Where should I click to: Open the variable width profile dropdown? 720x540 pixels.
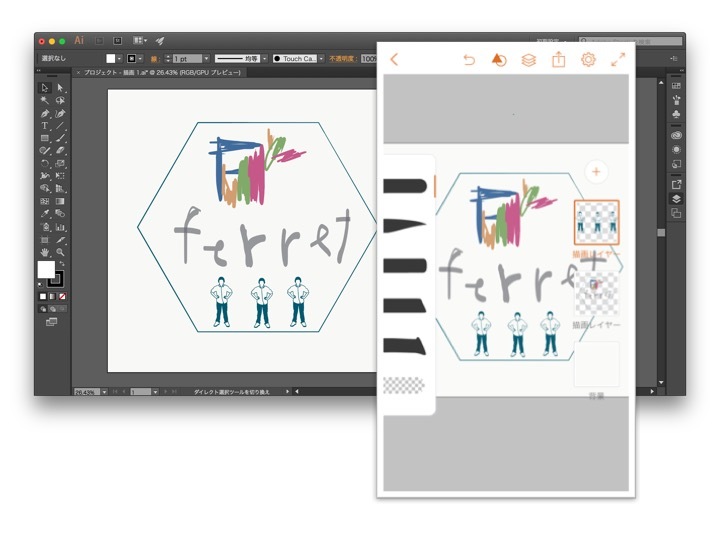pos(264,59)
